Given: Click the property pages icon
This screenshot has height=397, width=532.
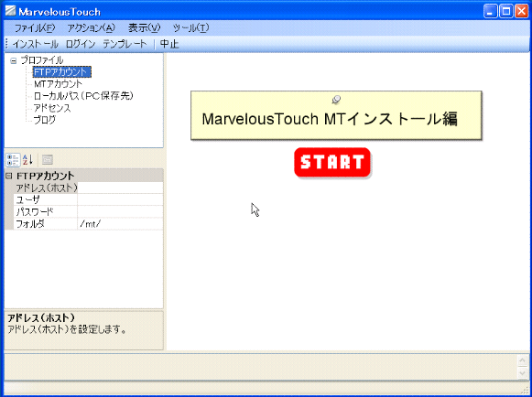Looking at the screenshot, I should tap(48, 160).
